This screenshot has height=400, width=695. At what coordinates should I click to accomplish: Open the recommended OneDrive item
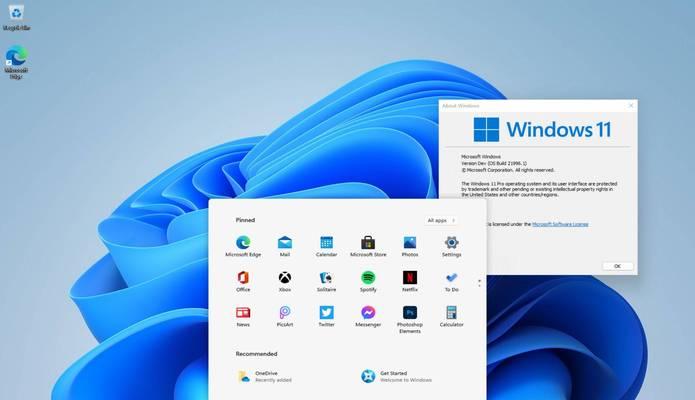pyautogui.click(x=265, y=376)
